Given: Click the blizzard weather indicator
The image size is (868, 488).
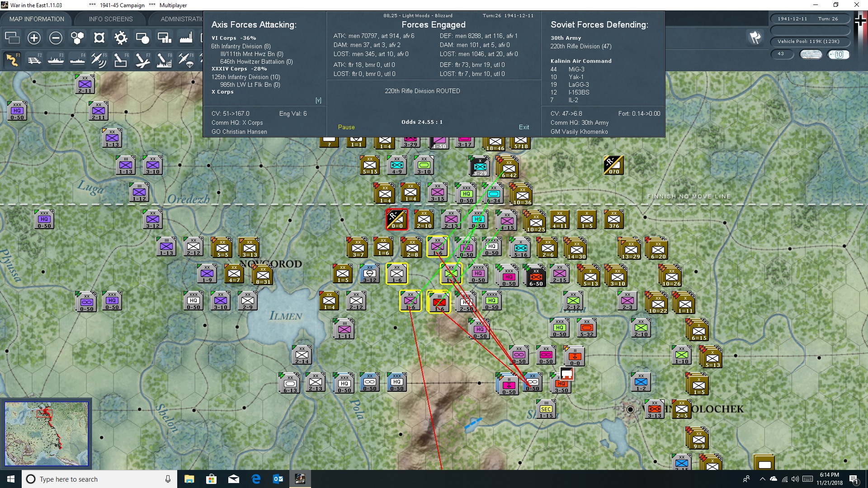Looking at the screenshot, I should pos(811,54).
